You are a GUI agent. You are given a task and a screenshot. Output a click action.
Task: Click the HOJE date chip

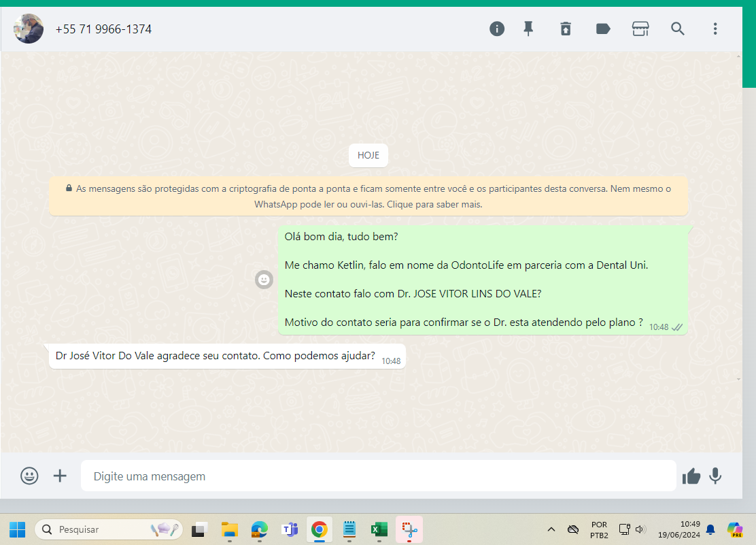368,155
